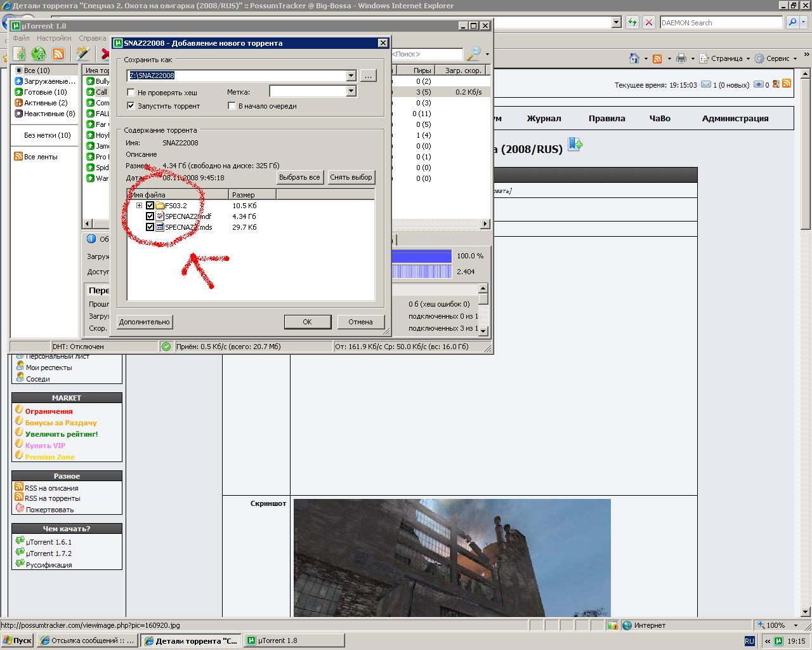Click the 'Выбрать все' button
Image resolution: width=812 pixels, height=650 pixels.
click(299, 177)
